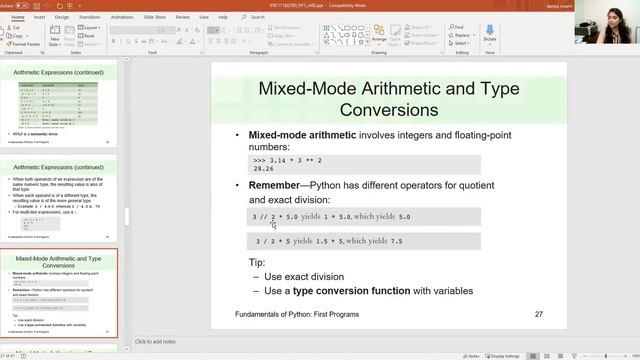Image resolution: width=640 pixels, height=360 pixels.
Task: Click Display Settings in status bar
Action: click(x=502, y=356)
